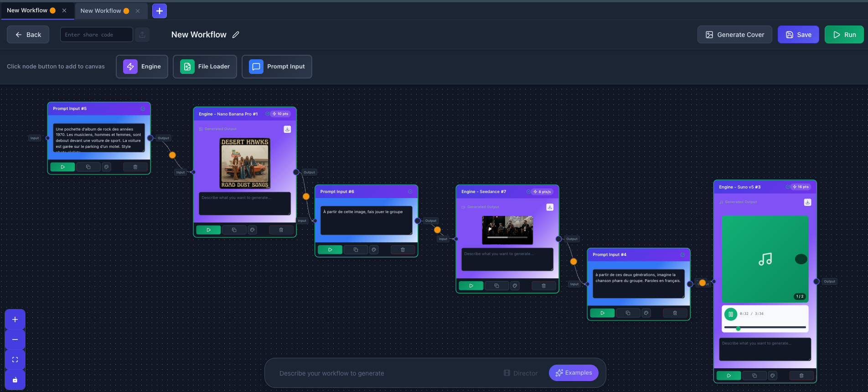Delete the Prompt Input #5 node
Screen dimensions: 868x392
[x=135, y=167]
